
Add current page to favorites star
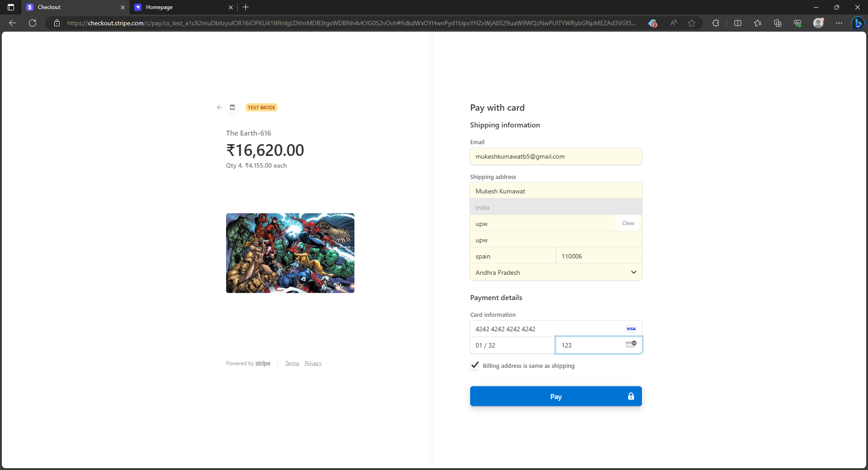pos(692,23)
